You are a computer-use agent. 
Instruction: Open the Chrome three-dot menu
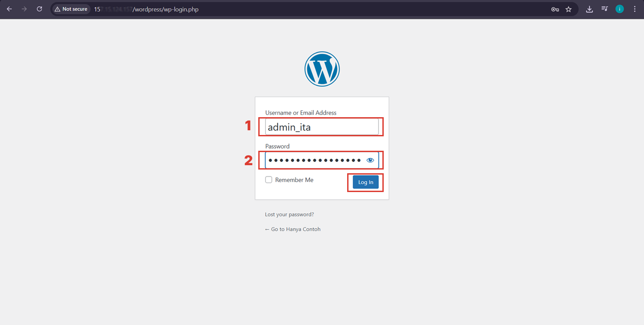point(635,9)
